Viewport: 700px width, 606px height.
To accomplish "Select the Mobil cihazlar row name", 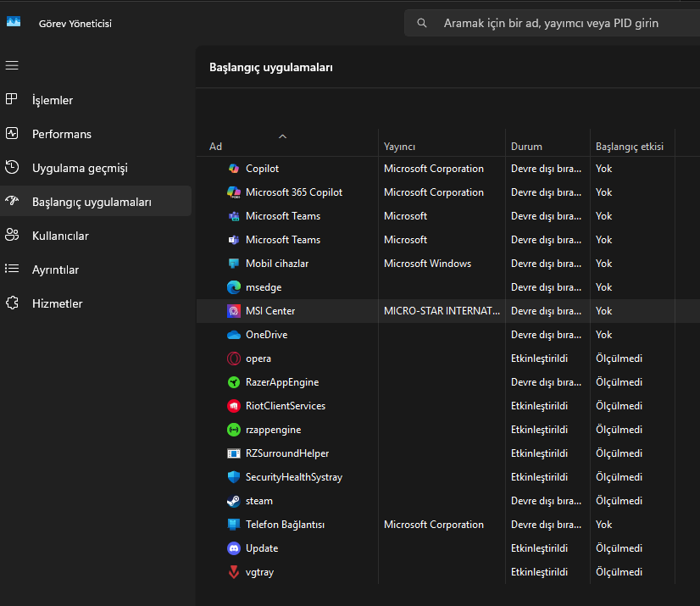I will click(277, 264).
